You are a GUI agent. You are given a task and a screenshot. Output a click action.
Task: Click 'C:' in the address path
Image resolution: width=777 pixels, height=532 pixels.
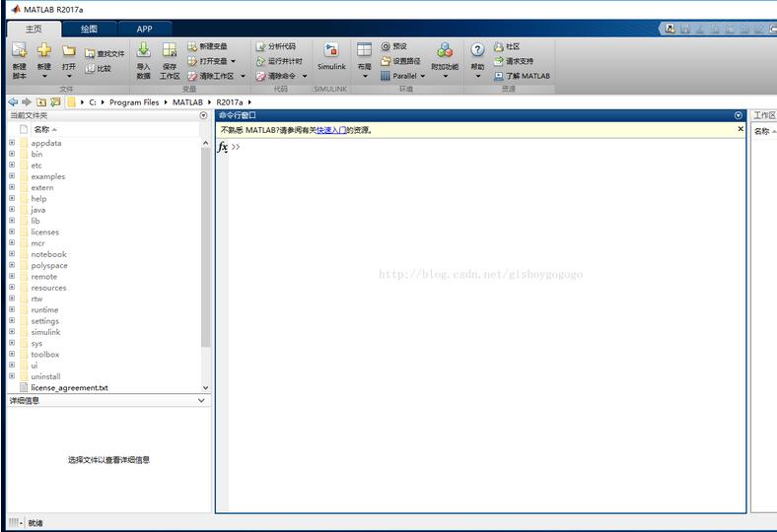pyautogui.click(x=92, y=102)
